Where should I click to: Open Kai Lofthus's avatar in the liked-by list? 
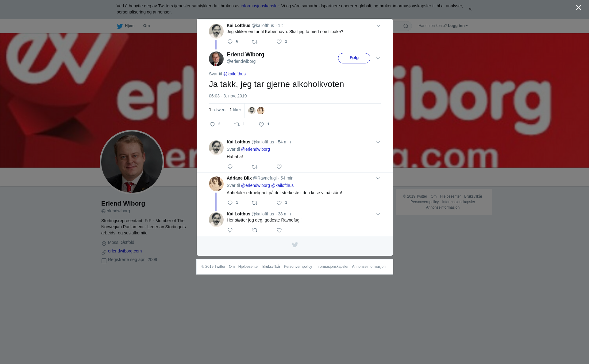coord(252,111)
